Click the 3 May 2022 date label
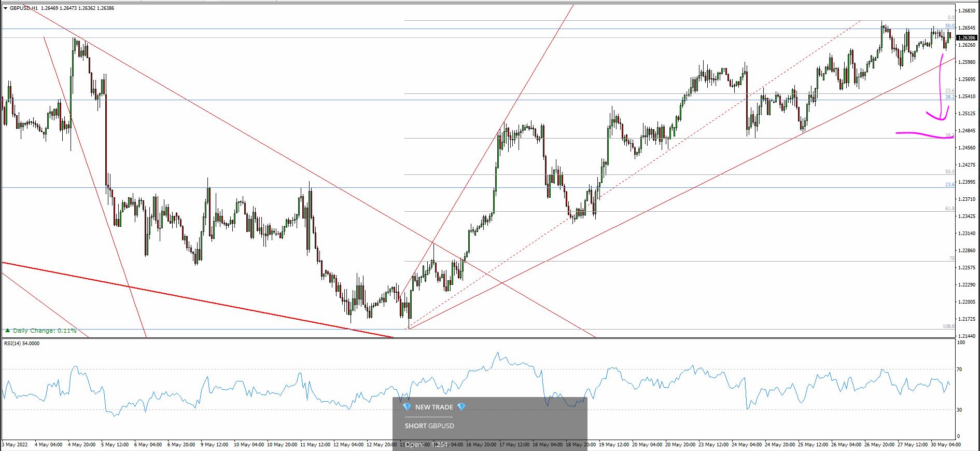The height and width of the screenshot is (451, 980). [15, 445]
